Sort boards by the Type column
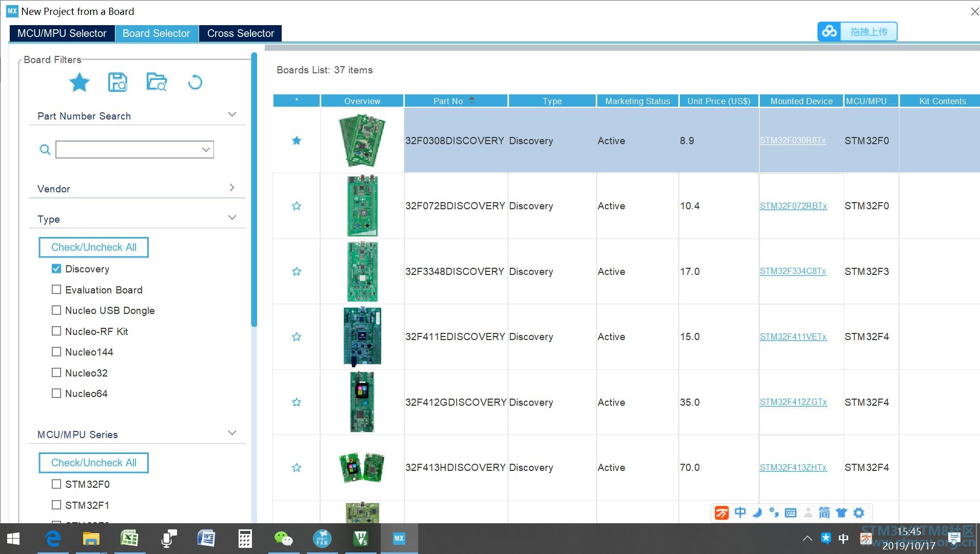The image size is (980, 554). [552, 101]
